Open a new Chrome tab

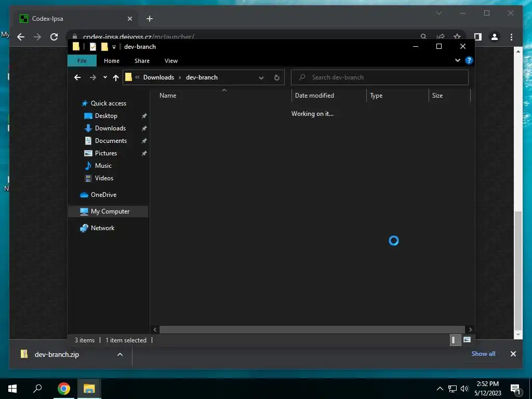[150, 19]
